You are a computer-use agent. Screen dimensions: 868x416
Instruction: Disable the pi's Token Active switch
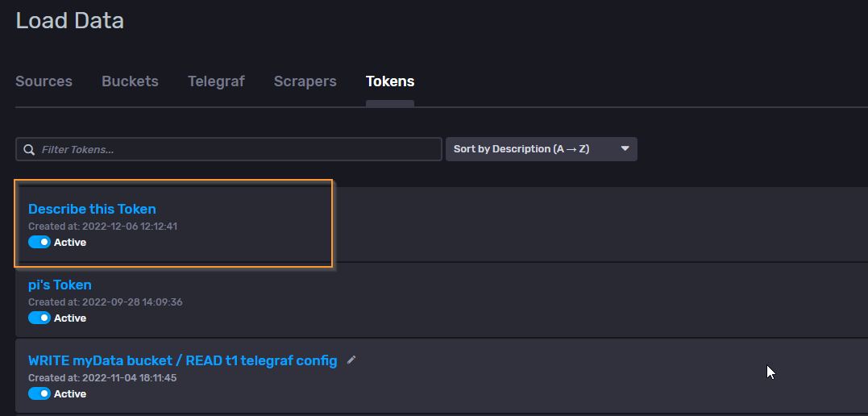click(39, 318)
